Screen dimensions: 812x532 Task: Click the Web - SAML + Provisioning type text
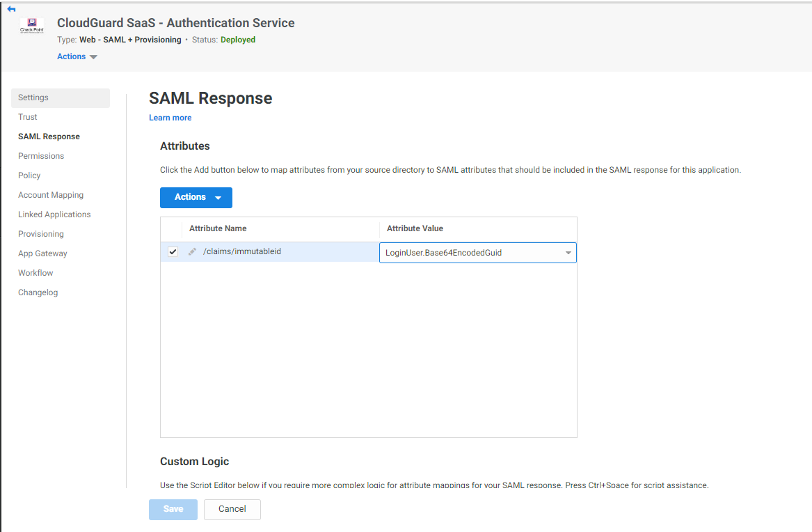click(130, 40)
